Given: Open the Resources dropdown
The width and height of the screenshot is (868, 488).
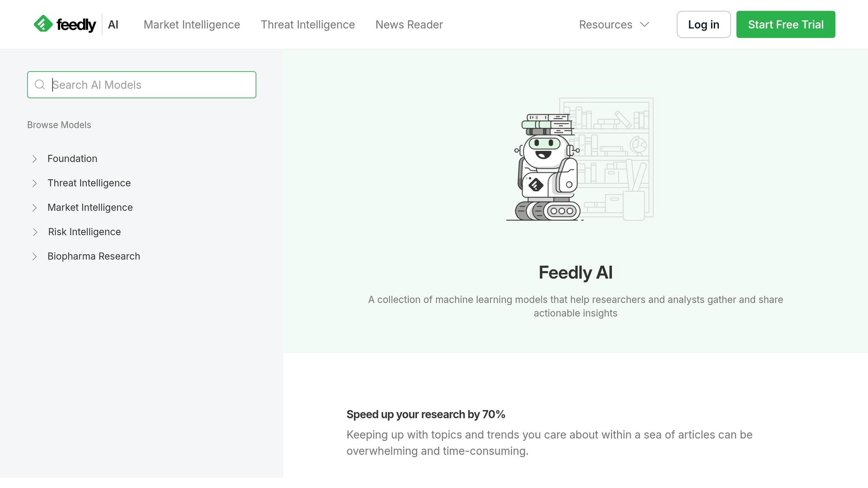Looking at the screenshot, I should coord(613,24).
